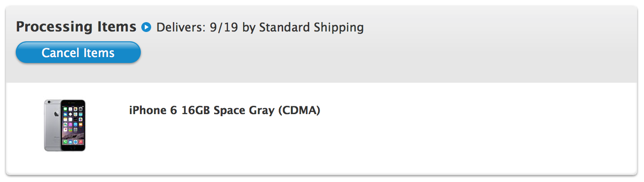Click the iPhone 6 model name text
The image size is (644, 182).
pyautogui.click(x=153, y=110)
